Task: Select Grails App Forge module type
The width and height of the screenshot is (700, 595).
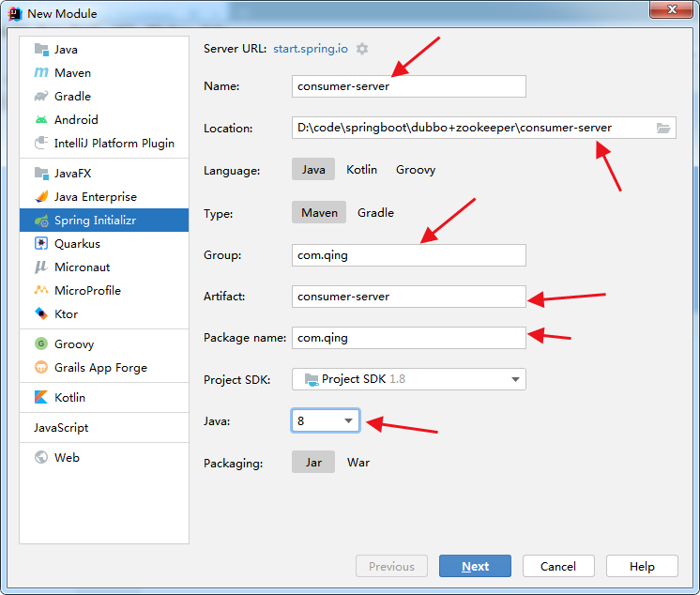Action: pyautogui.click(x=104, y=367)
